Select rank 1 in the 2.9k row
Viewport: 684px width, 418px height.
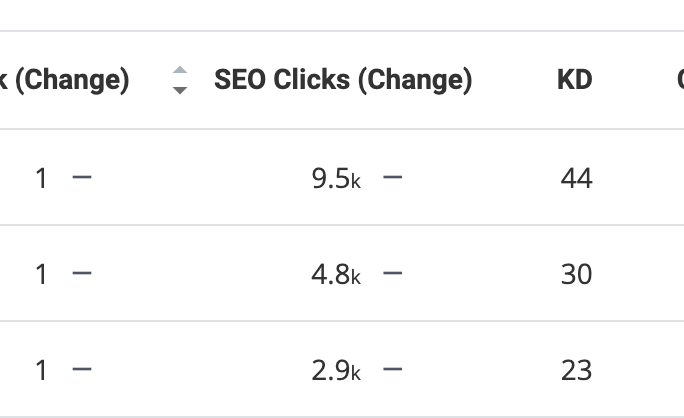click(x=41, y=370)
